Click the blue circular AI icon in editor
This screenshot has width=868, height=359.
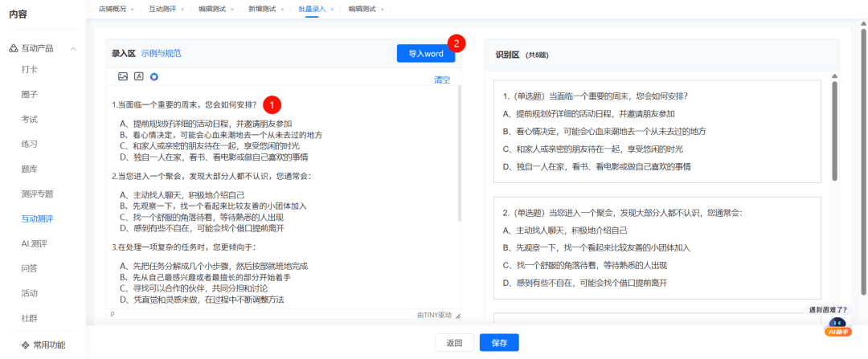154,76
